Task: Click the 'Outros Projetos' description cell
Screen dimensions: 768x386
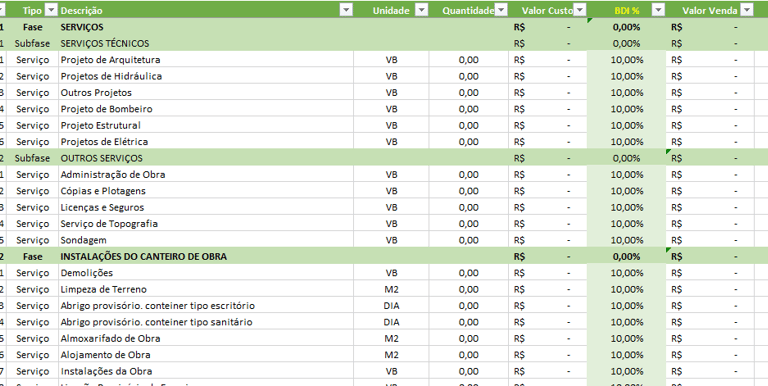Action: tap(206, 93)
